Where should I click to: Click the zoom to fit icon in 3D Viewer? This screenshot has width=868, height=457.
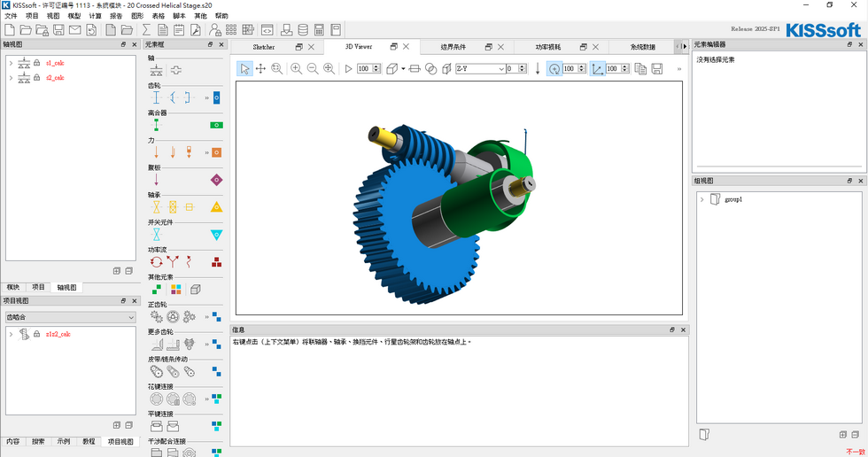point(329,68)
